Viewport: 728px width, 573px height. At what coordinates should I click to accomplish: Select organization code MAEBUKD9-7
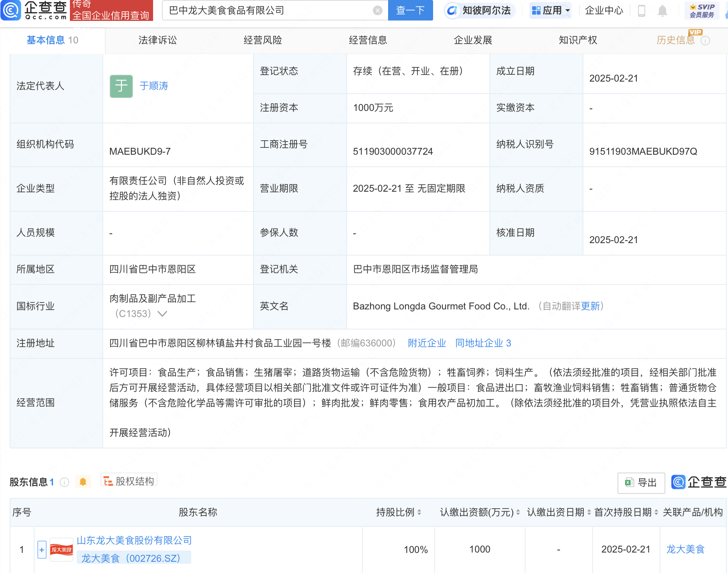click(x=140, y=151)
